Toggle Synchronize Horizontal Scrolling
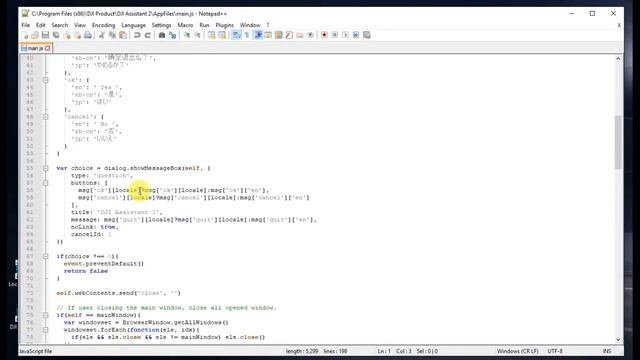The image size is (640, 360). point(222,36)
